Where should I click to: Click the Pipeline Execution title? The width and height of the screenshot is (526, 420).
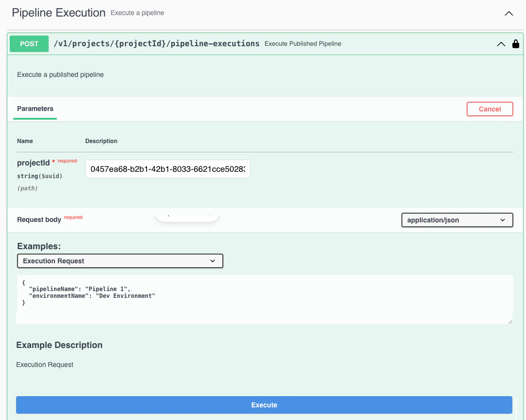point(58,13)
